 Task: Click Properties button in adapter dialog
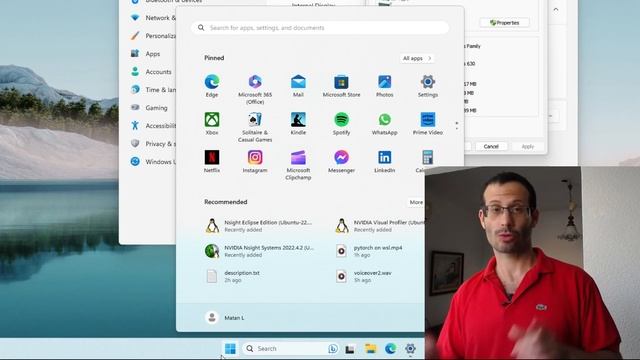(504, 23)
